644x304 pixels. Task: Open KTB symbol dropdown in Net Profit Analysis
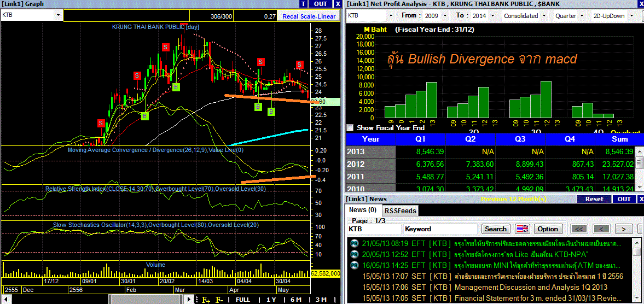(390, 16)
